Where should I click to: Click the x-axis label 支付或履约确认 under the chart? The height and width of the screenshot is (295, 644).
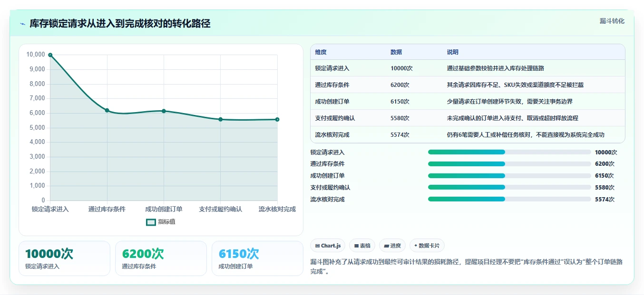(x=220, y=209)
